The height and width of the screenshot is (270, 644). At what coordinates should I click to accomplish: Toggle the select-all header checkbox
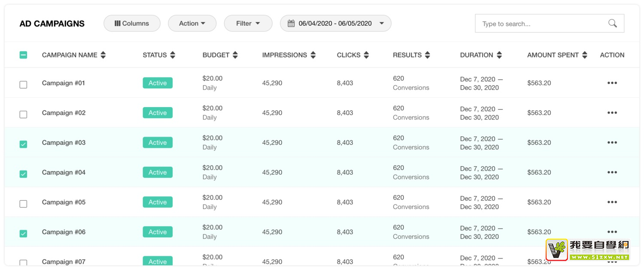click(24, 55)
